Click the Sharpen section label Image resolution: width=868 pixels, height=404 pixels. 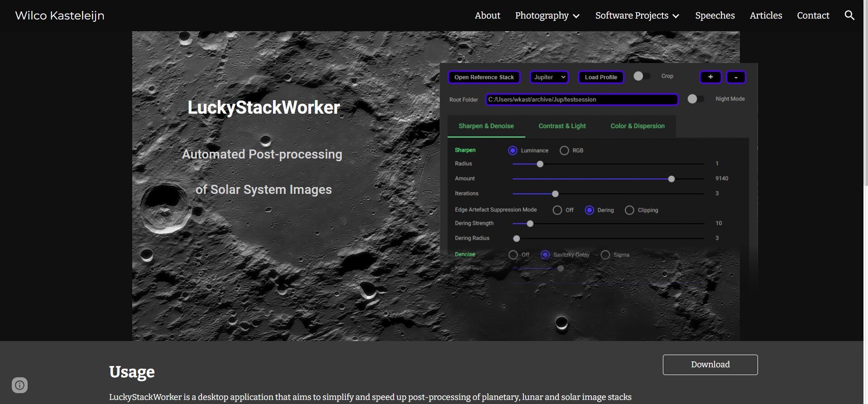pyautogui.click(x=465, y=150)
